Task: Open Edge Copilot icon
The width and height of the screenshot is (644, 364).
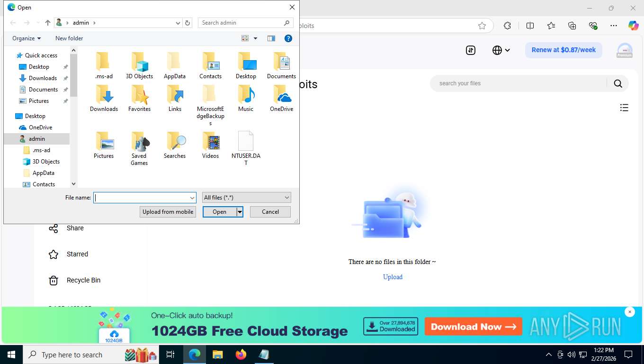Action: pos(633,26)
